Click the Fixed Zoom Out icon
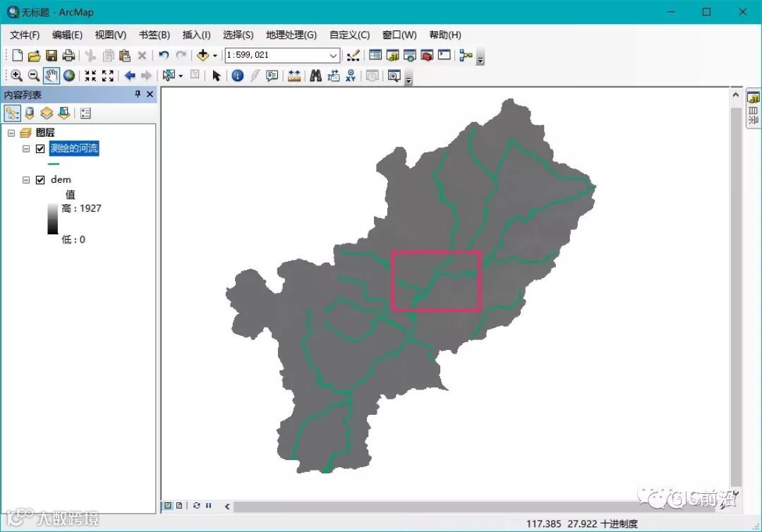762x532 pixels. point(108,75)
